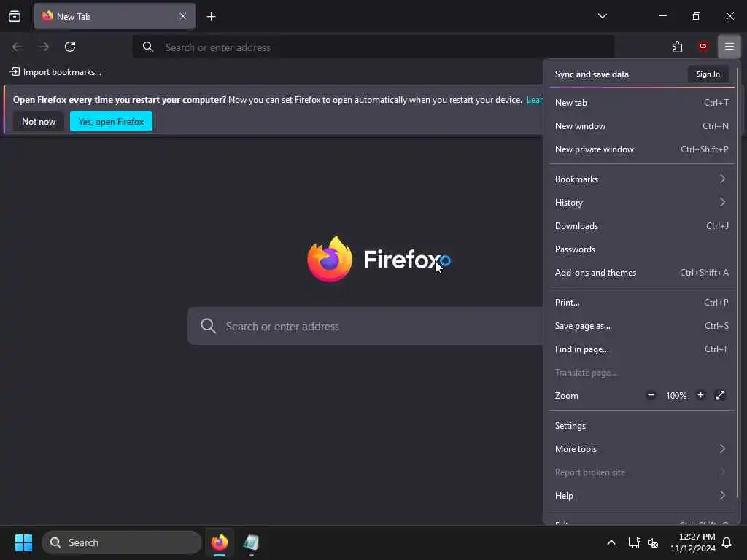The width and height of the screenshot is (747, 560).
Task: Open the uBlock Origin extension icon
Action: point(703,47)
